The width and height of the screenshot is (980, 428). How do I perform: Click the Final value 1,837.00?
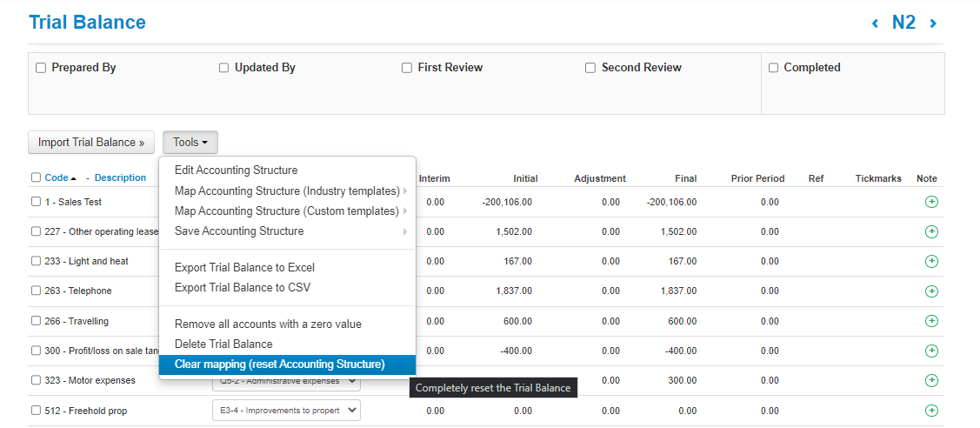678,291
